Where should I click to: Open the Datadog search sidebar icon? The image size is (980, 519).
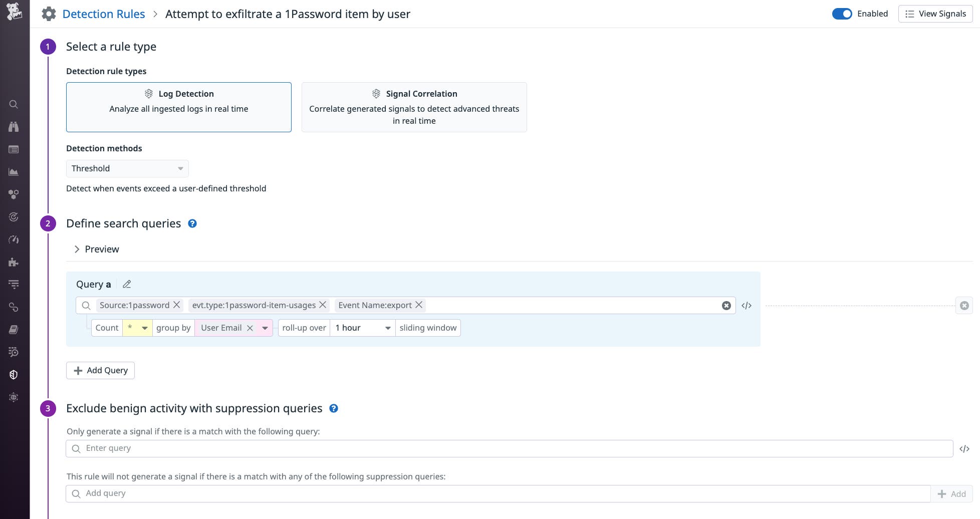click(14, 104)
